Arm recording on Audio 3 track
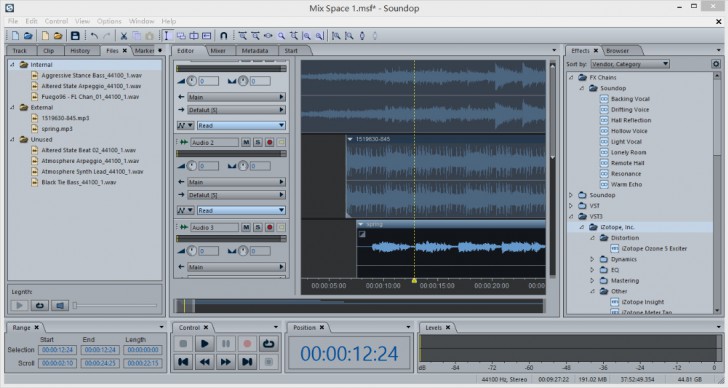728x388 pixels. click(x=269, y=227)
